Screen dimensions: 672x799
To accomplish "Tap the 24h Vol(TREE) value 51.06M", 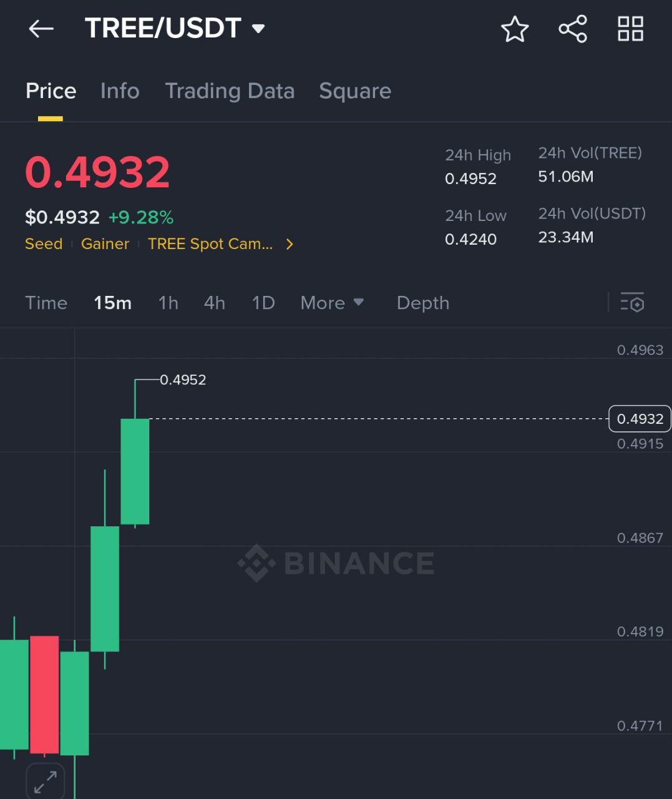I will [x=566, y=177].
